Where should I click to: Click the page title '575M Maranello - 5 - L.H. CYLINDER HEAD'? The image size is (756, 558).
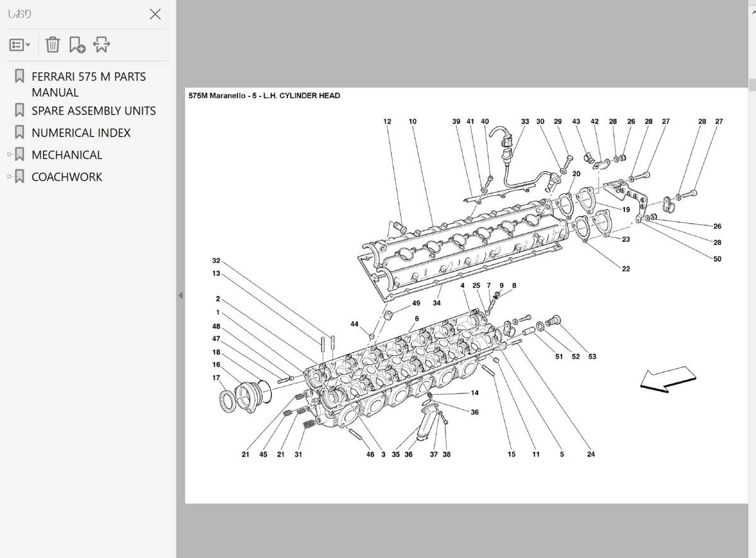click(x=264, y=96)
